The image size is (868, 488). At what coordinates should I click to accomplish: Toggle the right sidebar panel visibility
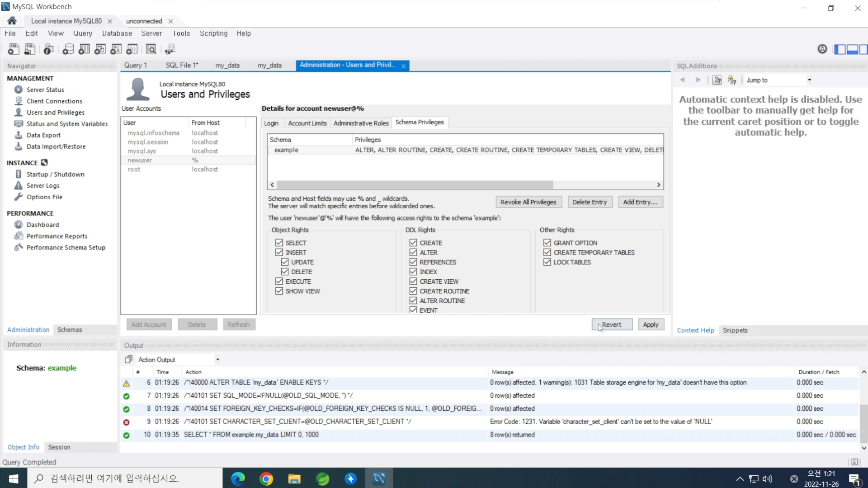click(863, 49)
